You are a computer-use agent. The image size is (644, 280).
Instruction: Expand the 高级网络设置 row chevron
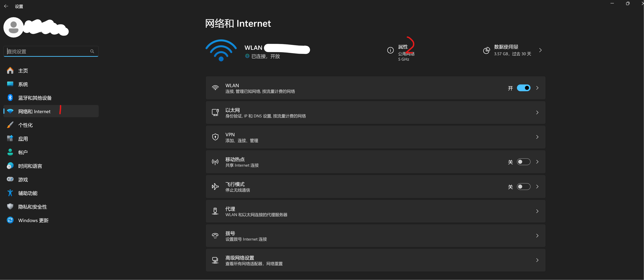537,260
